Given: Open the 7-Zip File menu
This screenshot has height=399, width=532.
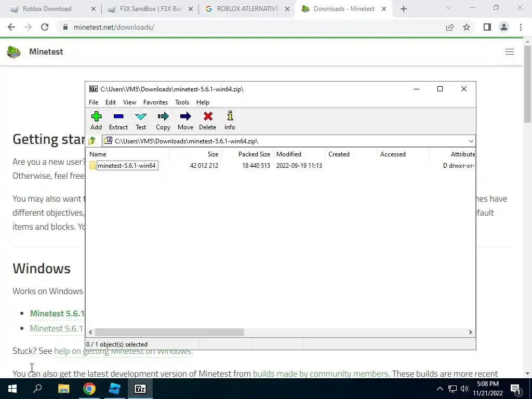Looking at the screenshot, I should [94, 102].
